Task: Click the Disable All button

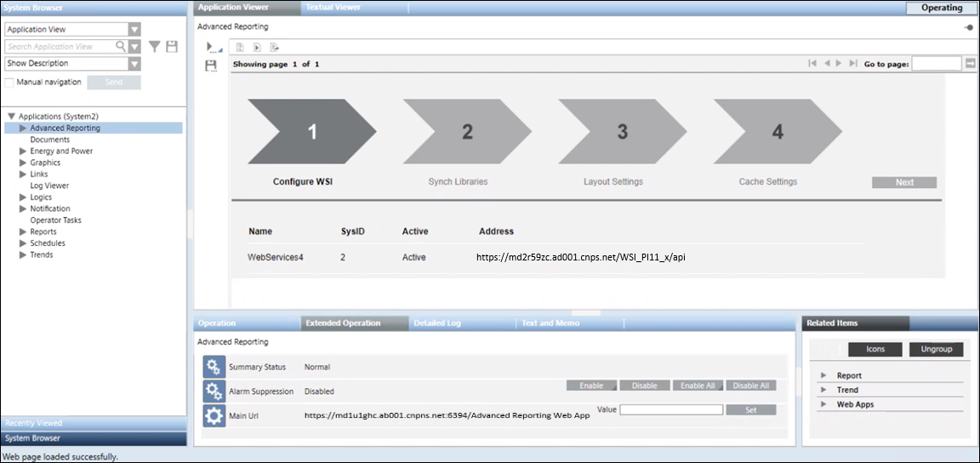Action: (750, 386)
